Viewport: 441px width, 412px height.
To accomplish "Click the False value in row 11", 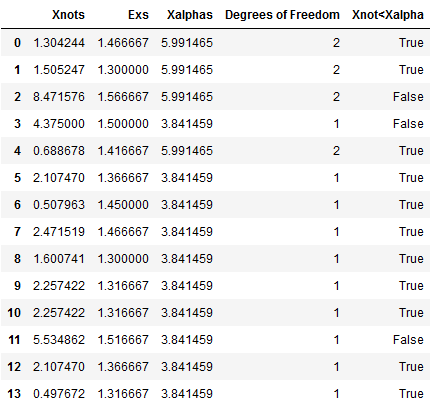I will click(x=408, y=340).
